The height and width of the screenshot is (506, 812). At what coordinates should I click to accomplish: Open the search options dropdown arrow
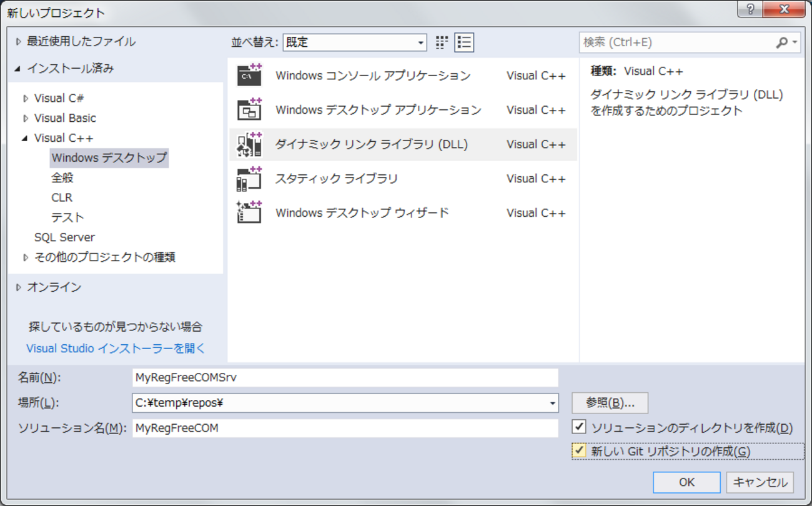tap(795, 42)
